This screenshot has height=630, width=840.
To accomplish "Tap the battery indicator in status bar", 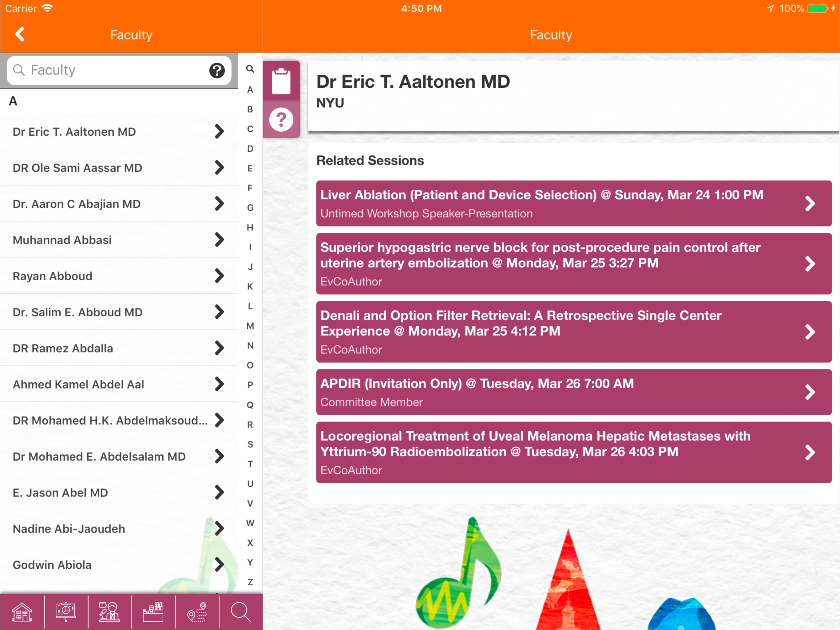I will click(817, 8).
